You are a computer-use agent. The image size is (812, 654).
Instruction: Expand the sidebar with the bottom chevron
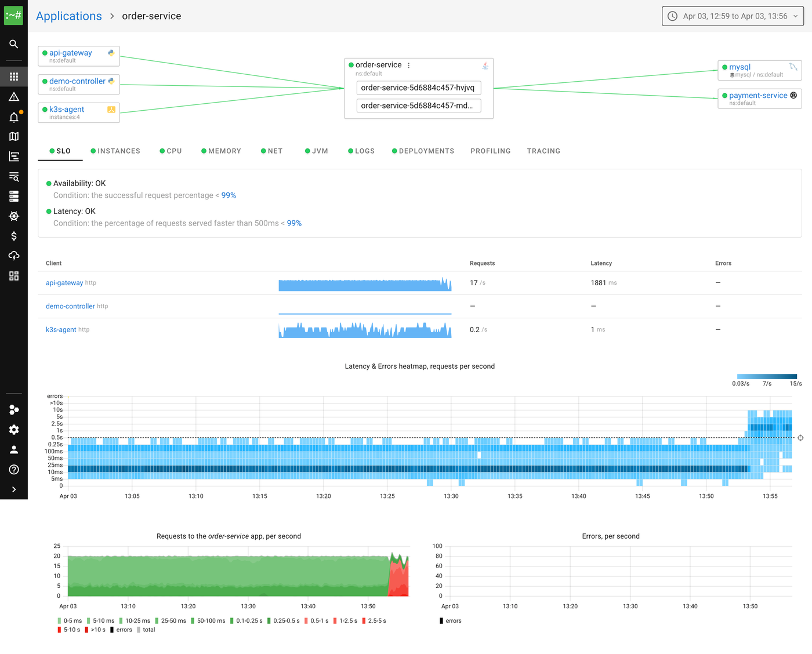point(14,489)
